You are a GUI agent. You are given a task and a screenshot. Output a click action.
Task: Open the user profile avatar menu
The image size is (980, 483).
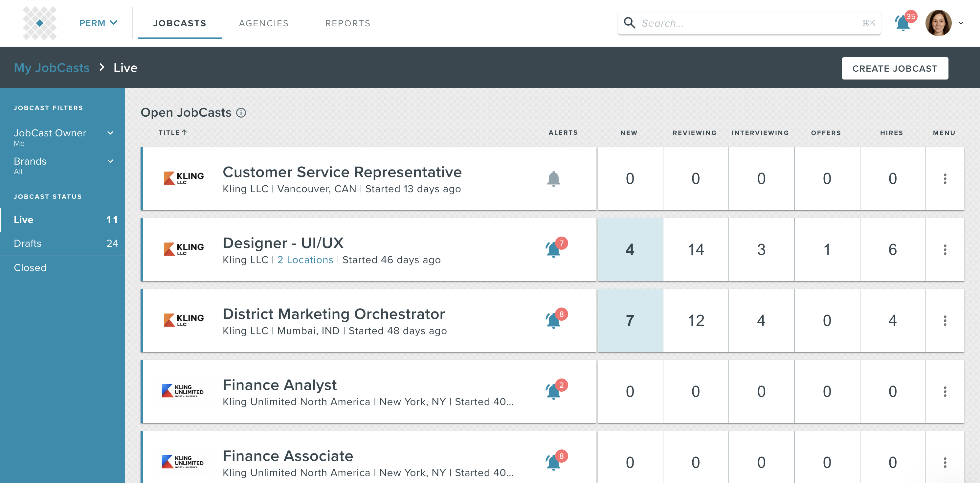939,23
